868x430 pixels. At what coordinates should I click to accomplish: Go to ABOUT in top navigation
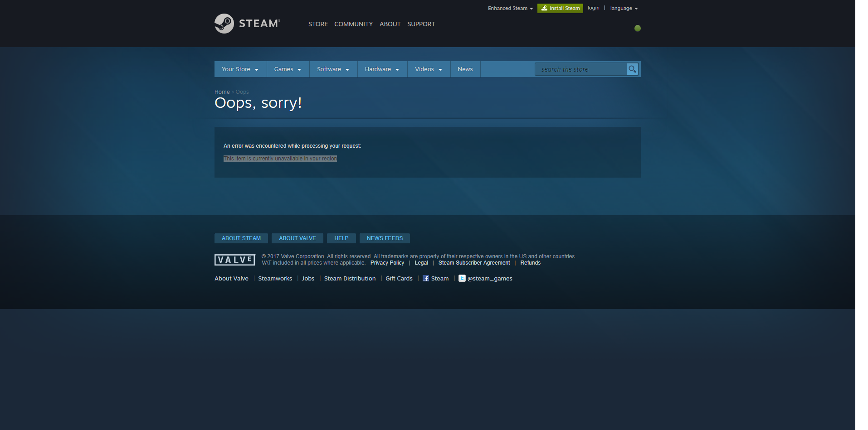(390, 24)
